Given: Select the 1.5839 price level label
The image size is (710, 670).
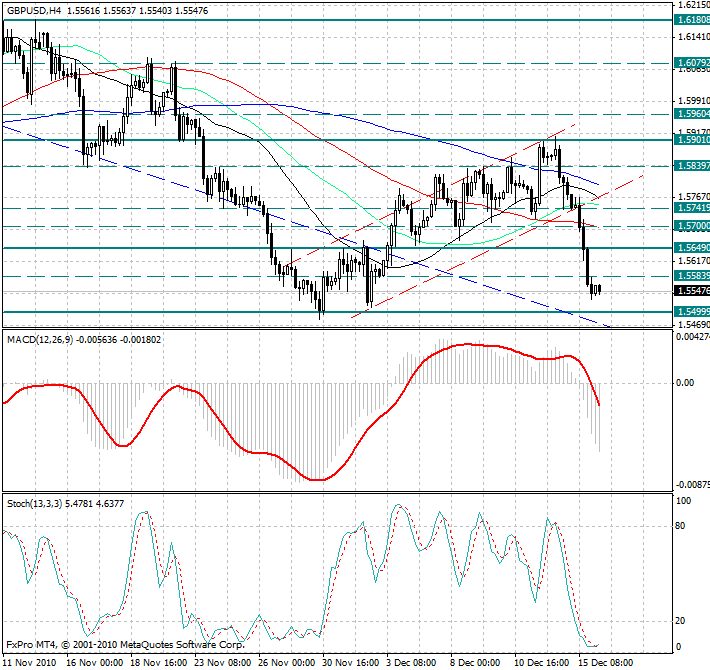Looking at the screenshot, I should pyautogui.click(x=692, y=165).
